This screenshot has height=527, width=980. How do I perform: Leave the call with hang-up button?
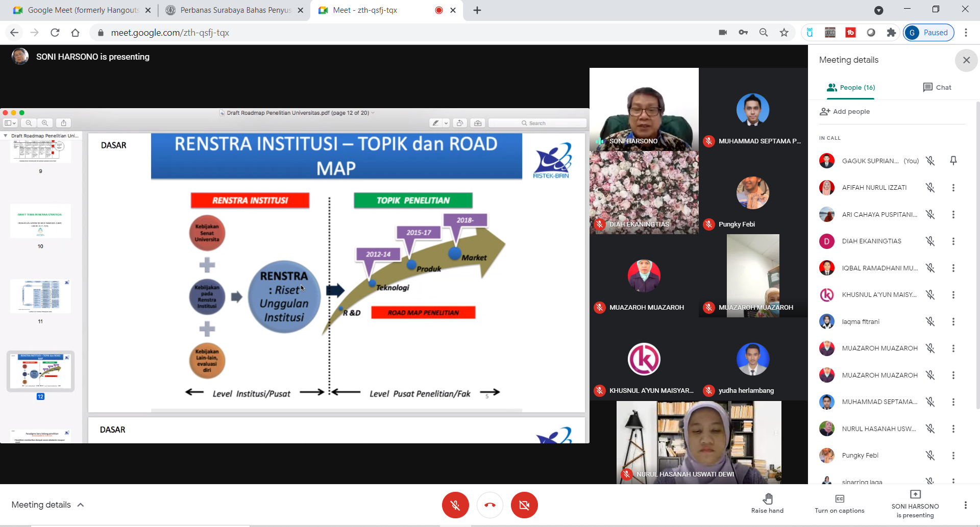tap(490, 505)
